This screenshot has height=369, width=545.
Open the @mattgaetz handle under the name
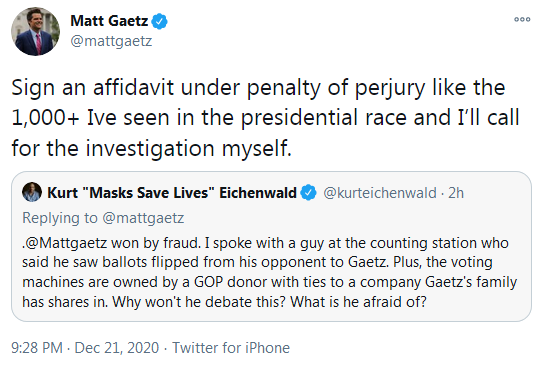111,41
